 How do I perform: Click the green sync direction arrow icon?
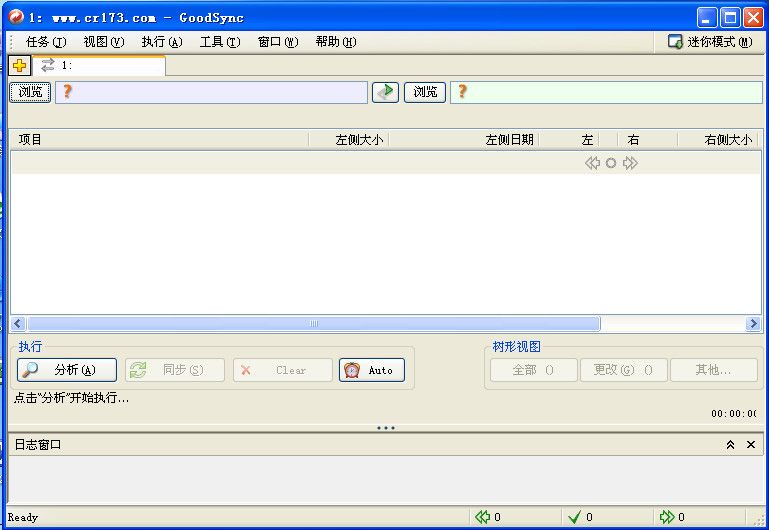[385, 92]
